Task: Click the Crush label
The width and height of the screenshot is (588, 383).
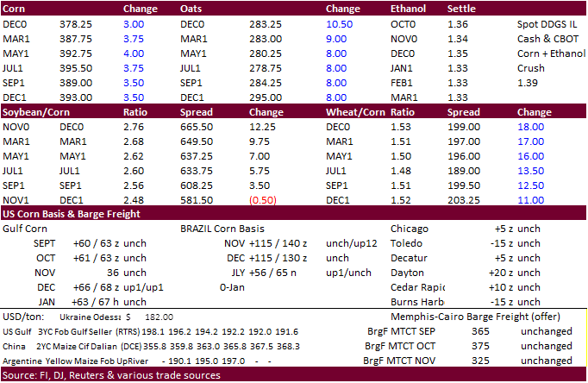Action: (x=531, y=69)
